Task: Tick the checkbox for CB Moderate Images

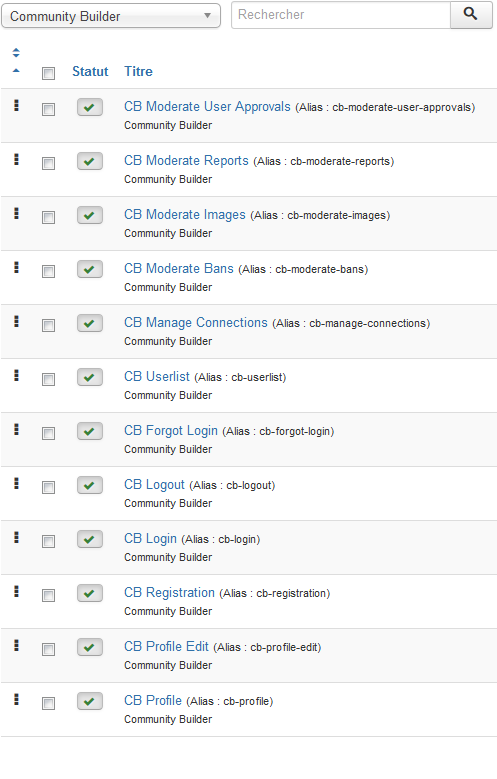Action: [x=48, y=218]
